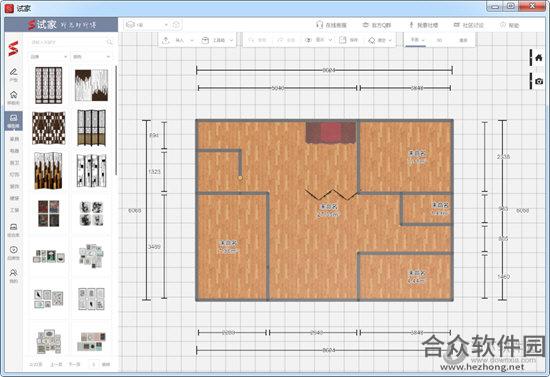Viewport: 550px width, 377px height.
Task: Select the four dark framed paintings thumbnail
Action: (x=48, y=213)
